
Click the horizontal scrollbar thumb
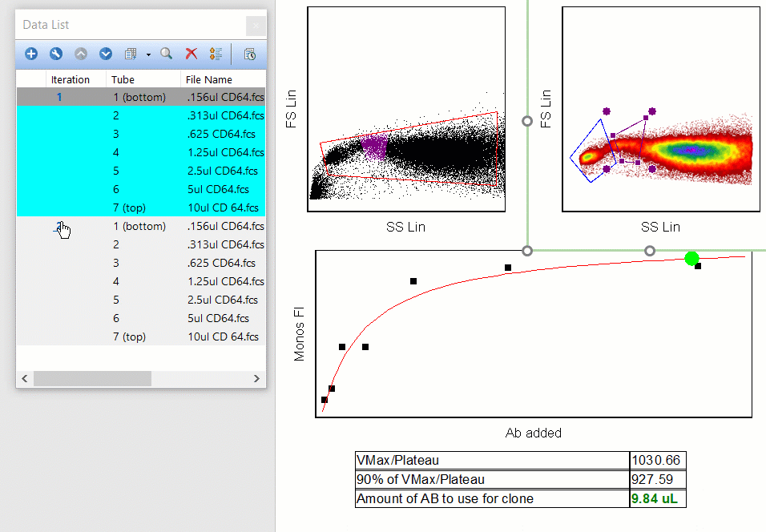click(x=91, y=378)
